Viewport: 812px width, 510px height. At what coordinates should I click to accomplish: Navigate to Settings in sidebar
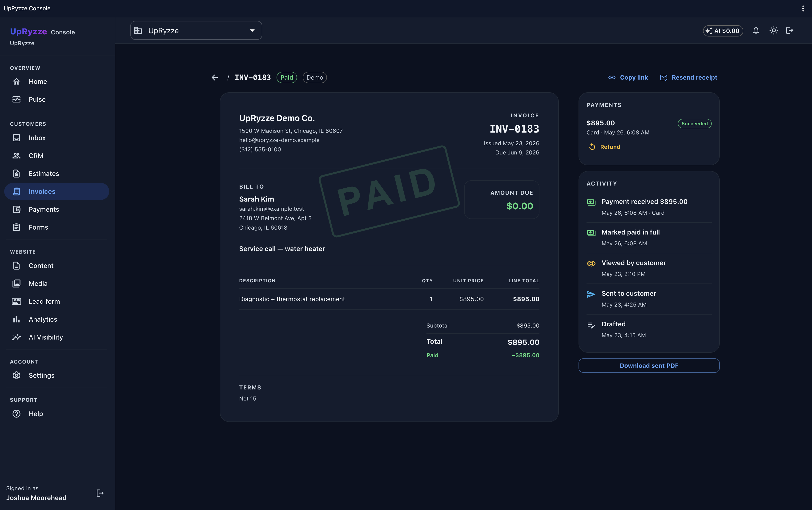[57, 375]
